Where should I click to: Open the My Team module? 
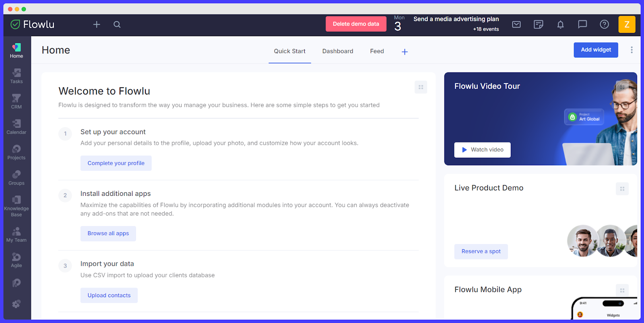[17, 235]
